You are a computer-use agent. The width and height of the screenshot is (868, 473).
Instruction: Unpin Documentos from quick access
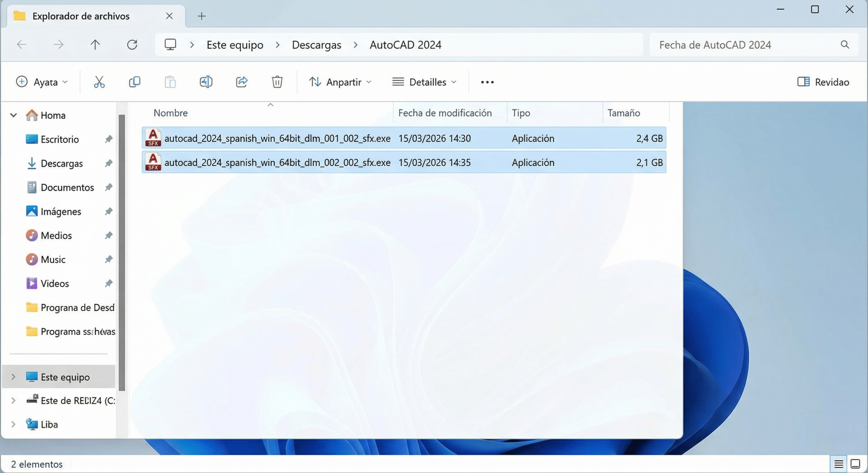(109, 187)
